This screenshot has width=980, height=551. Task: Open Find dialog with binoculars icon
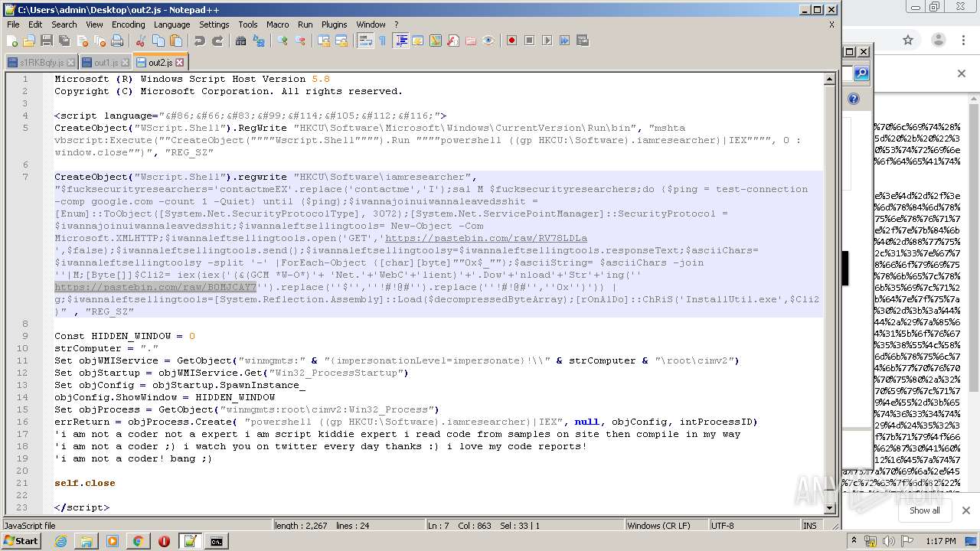tap(240, 41)
